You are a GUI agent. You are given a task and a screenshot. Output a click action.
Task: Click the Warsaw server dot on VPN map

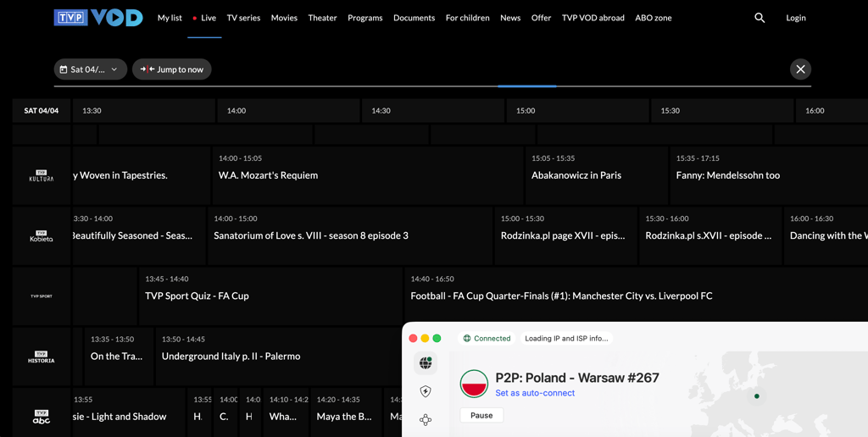click(757, 396)
